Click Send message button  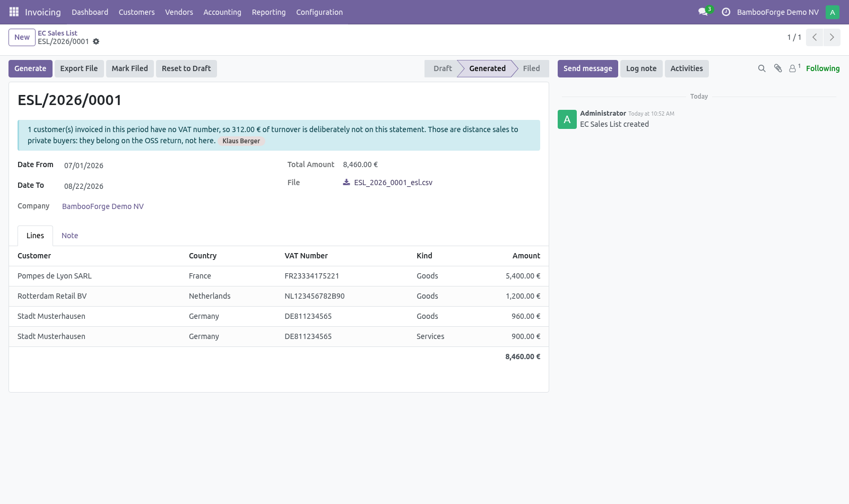[x=588, y=68]
